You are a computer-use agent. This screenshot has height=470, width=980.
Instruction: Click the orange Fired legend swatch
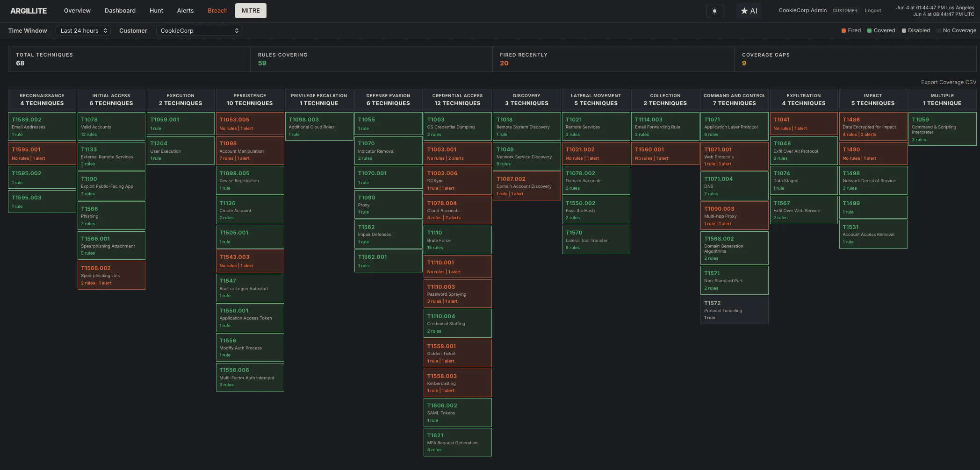pos(843,30)
